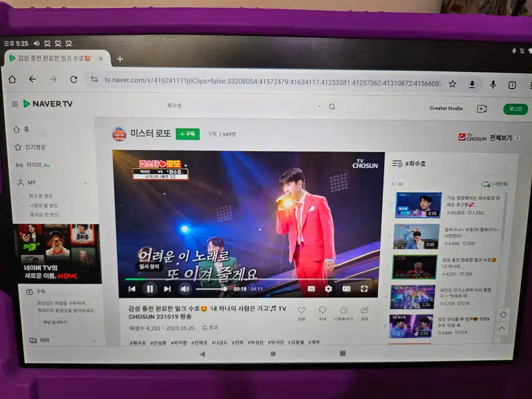Click the 미스터 로또 channel avatar

point(119,134)
